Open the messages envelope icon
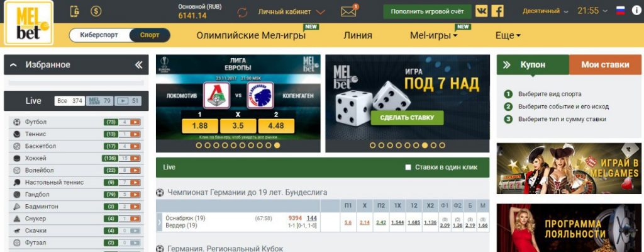 pyautogui.click(x=348, y=11)
